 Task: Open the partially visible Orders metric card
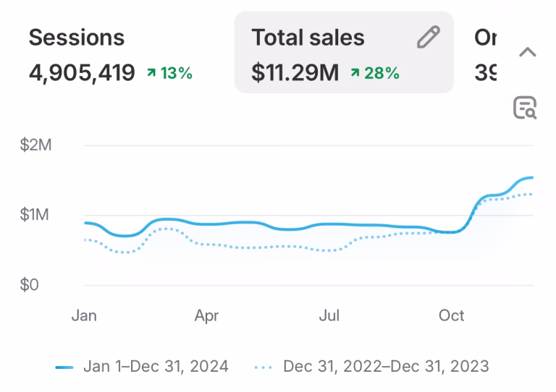[x=485, y=54]
